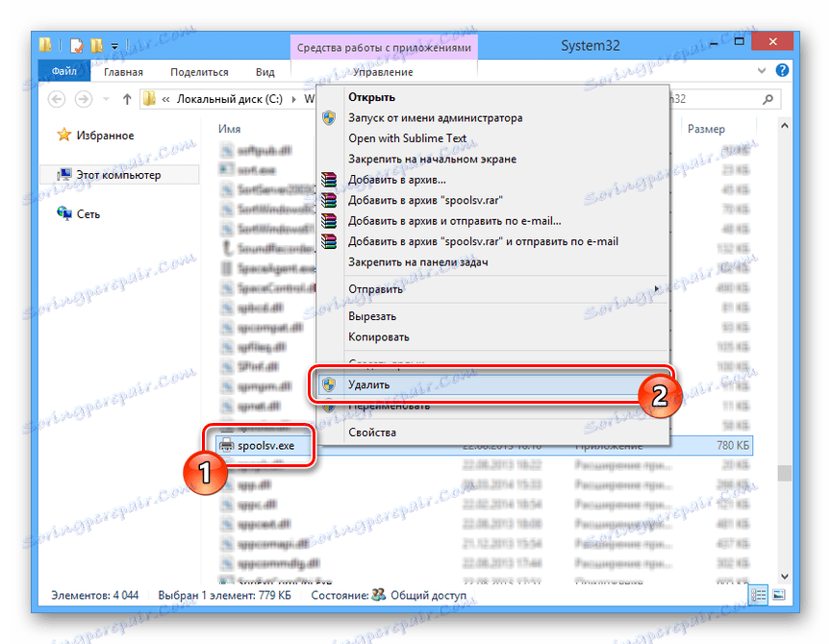
Task: Click the New folder quick access icon
Action: coord(96,45)
